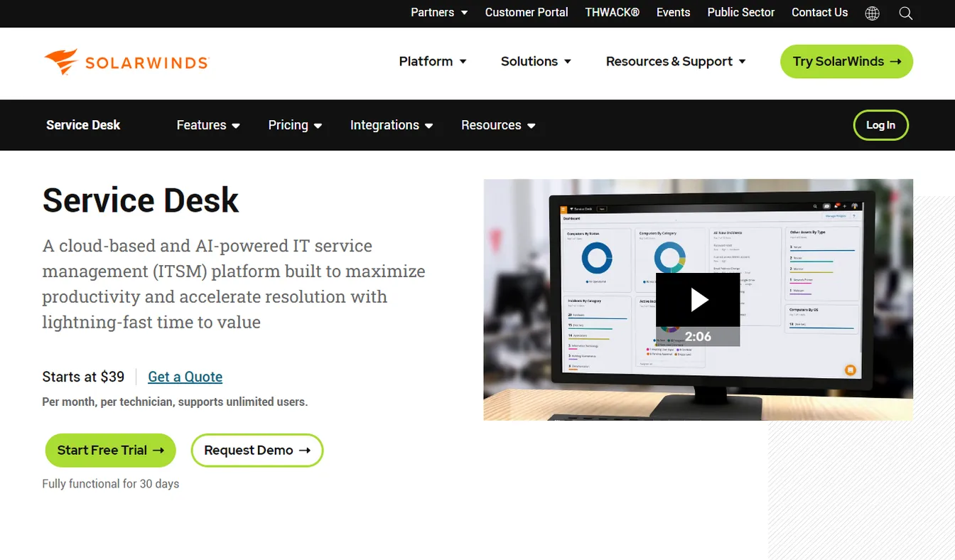This screenshot has height=560, width=955.
Task: Click the Try SolarWinds button
Action: coord(846,62)
